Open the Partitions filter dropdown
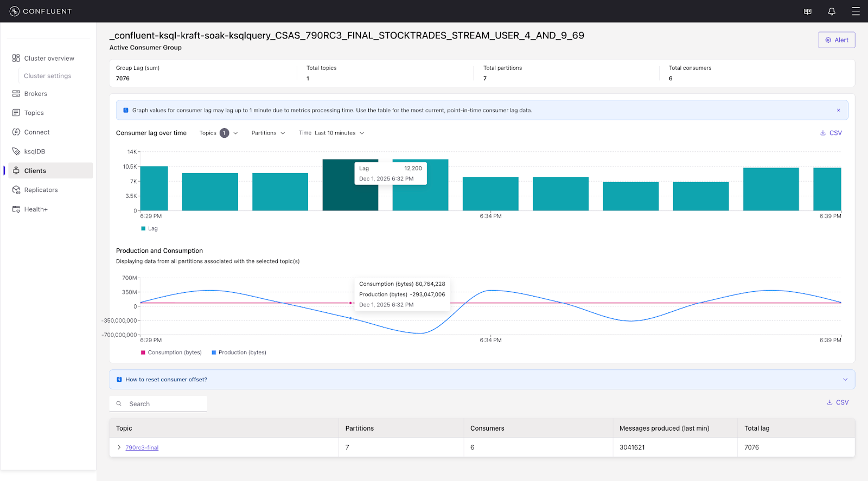The height and width of the screenshot is (481, 868). point(268,133)
